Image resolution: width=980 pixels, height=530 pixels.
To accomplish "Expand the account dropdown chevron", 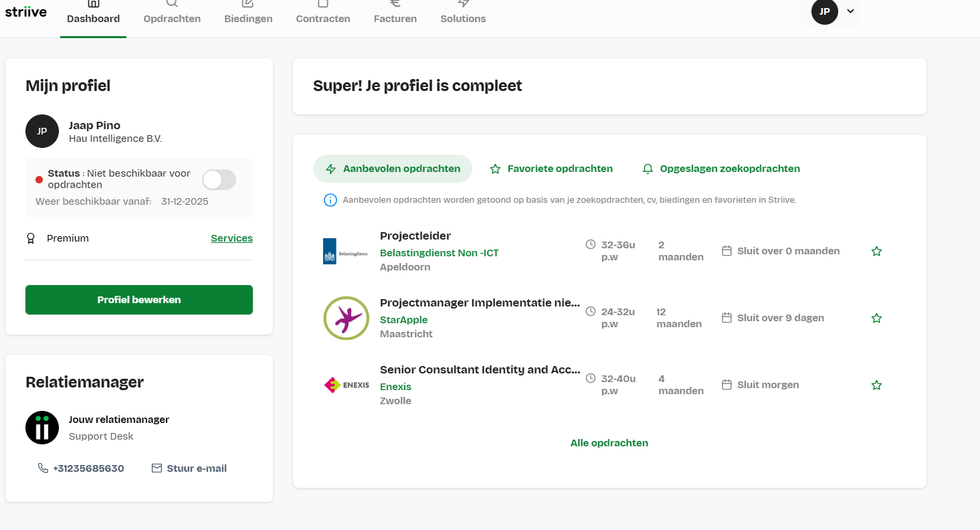I will tap(851, 11).
